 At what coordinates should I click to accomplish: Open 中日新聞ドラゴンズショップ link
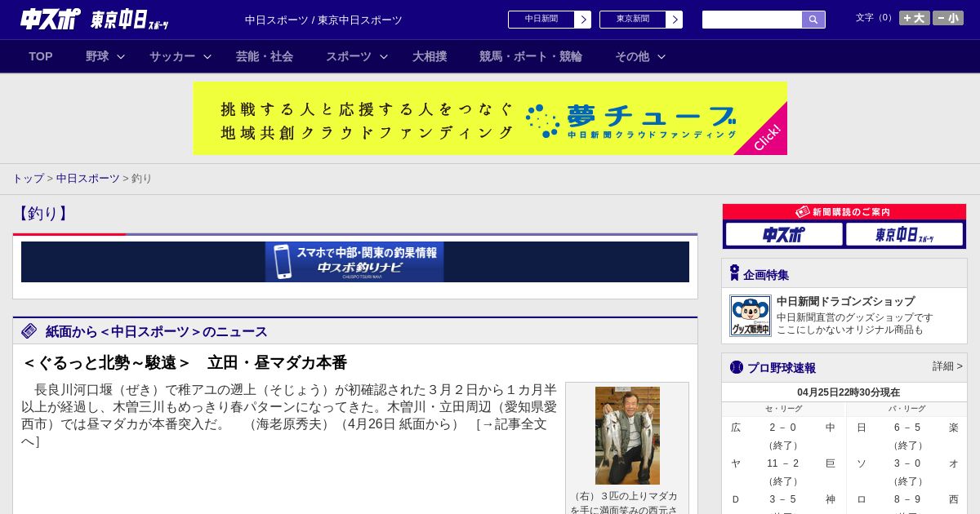845,301
